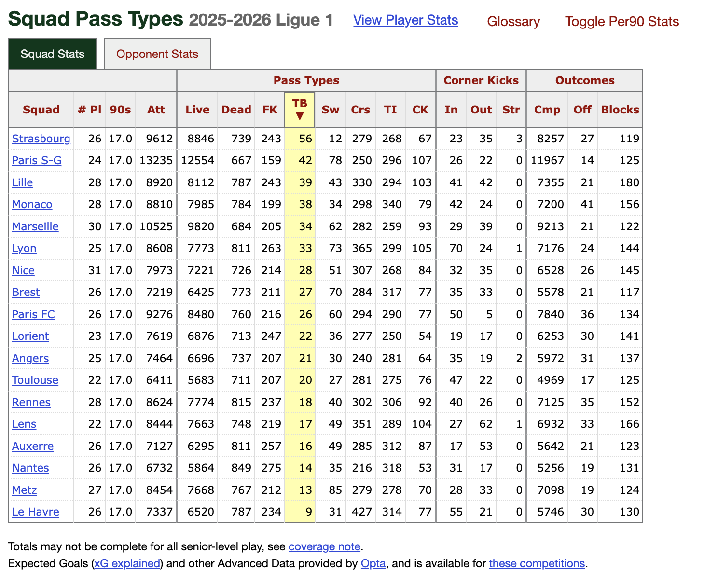
Task: Open the these competitions link
Action: (537, 564)
